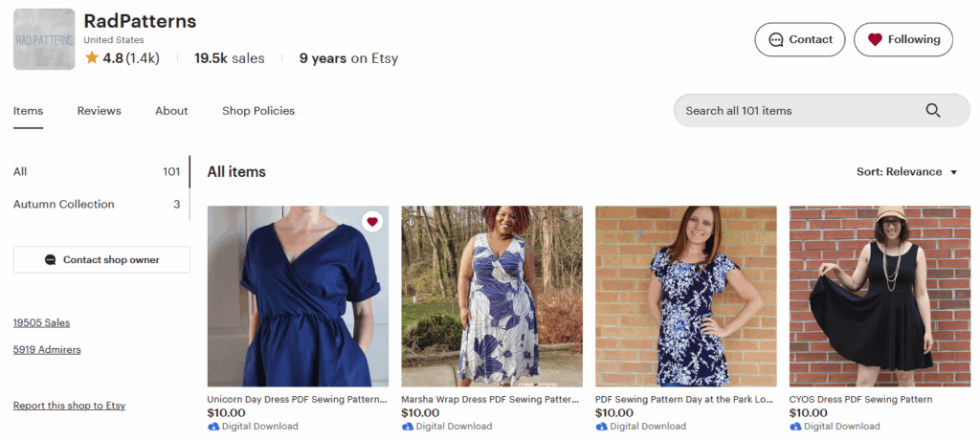Click the search magnifying glass icon
This screenshot has width=980, height=440.
coord(933,111)
